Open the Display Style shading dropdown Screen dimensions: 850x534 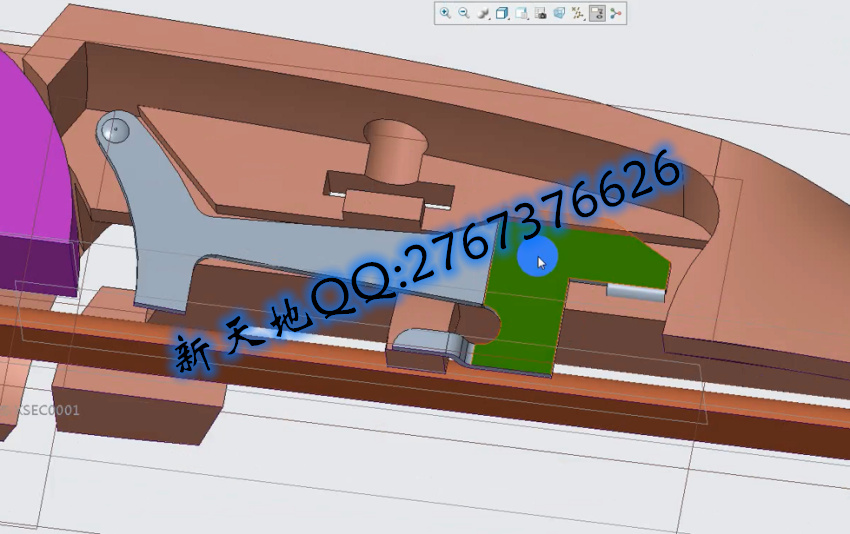(x=483, y=13)
